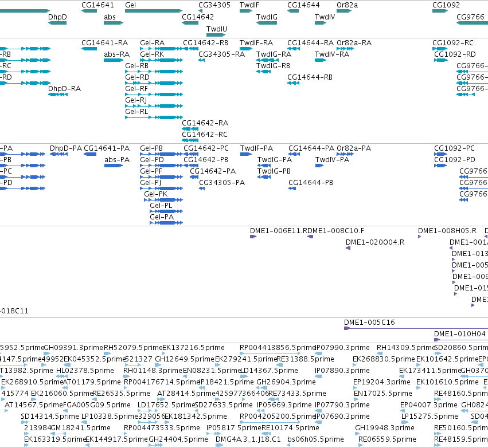Click the CG14642-RB transcript label
The image size is (488, 448).
[205, 42]
